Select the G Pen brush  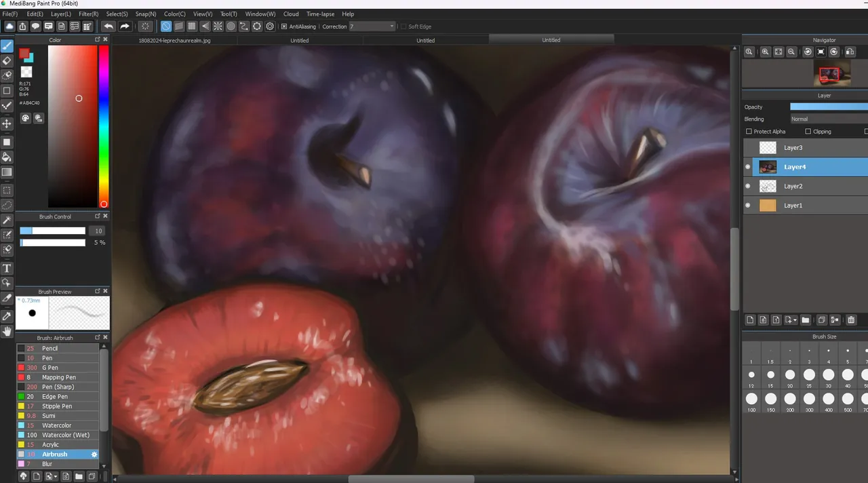pyautogui.click(x=58, y=368)
